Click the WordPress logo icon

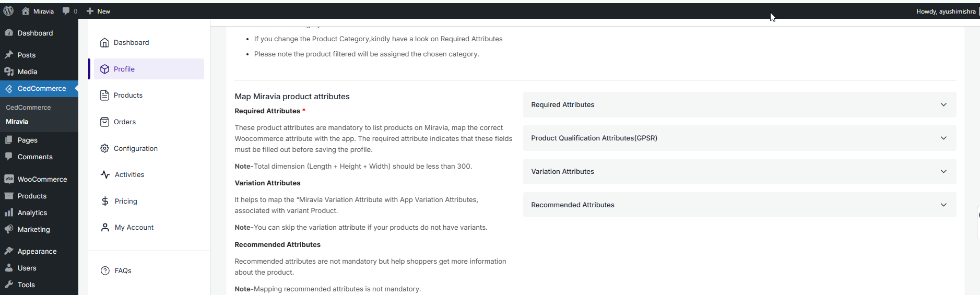coord(8,11)
